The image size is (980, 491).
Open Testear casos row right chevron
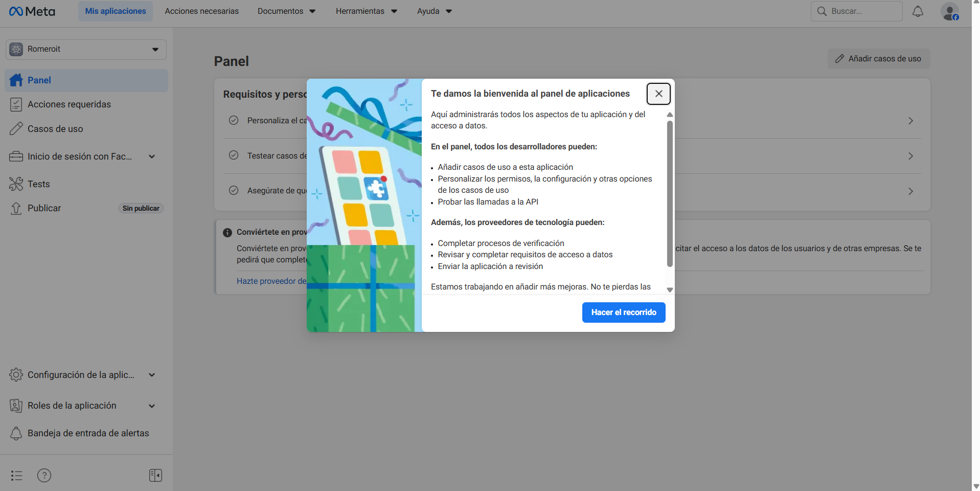pos(910,156)
